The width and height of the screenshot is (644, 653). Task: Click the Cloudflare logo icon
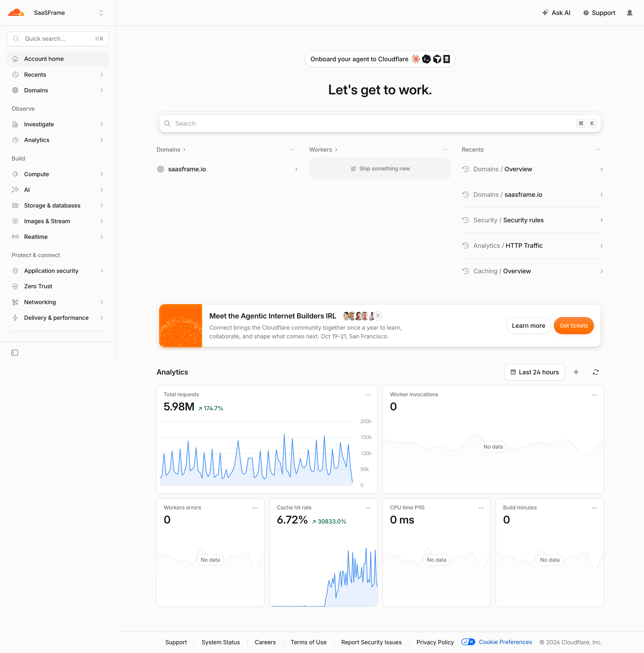point(16,13)
